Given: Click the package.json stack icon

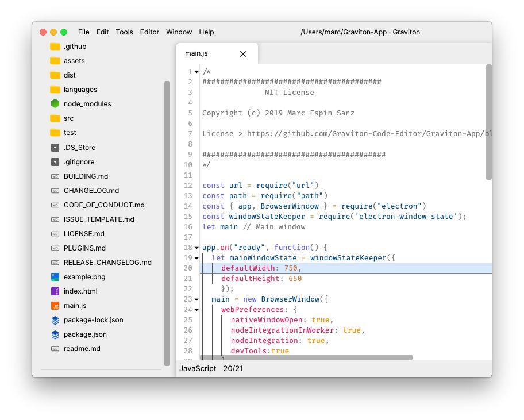Looking at the screenshot, I should point(55,334).
